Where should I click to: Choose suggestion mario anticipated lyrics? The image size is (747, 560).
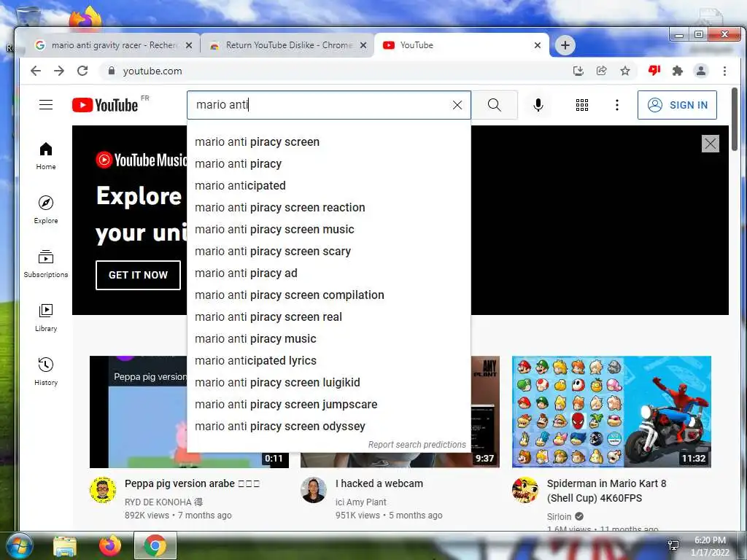(329, 361)
